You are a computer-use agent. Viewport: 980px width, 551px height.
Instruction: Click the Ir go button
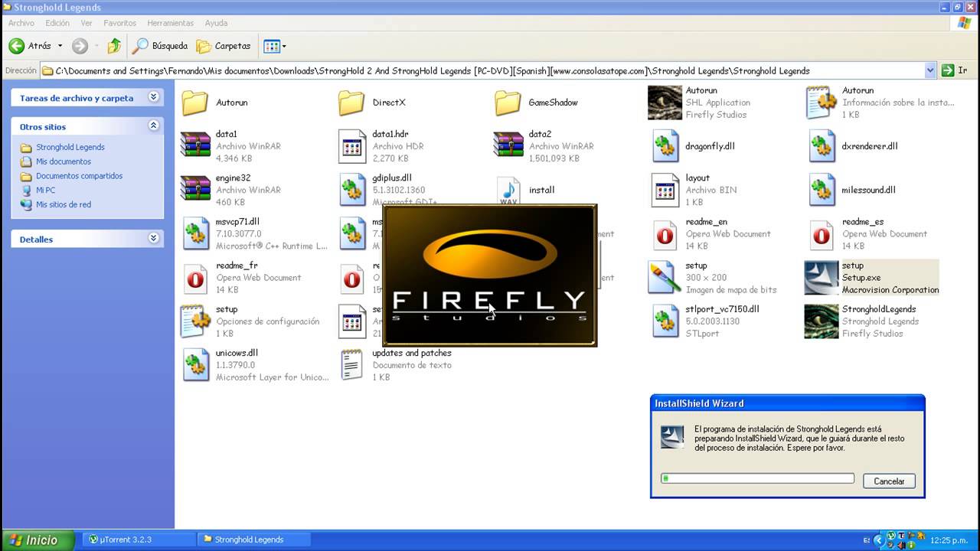coord(955,70)
